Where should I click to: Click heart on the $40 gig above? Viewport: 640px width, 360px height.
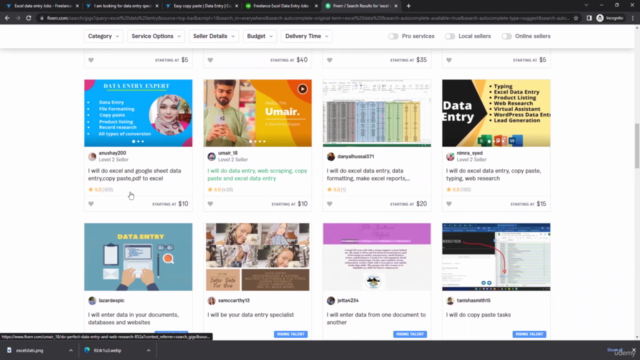[x=210, y=60]
